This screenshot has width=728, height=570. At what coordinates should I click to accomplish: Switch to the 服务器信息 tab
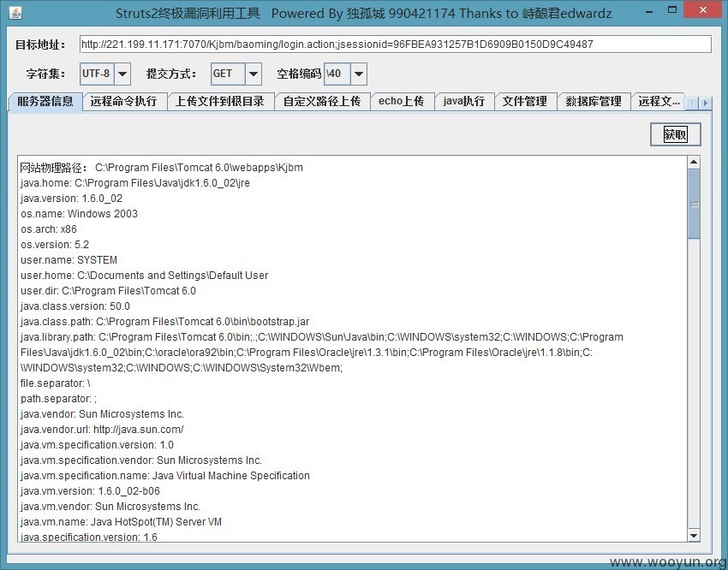pyautogui.click(x=45, y=101)
